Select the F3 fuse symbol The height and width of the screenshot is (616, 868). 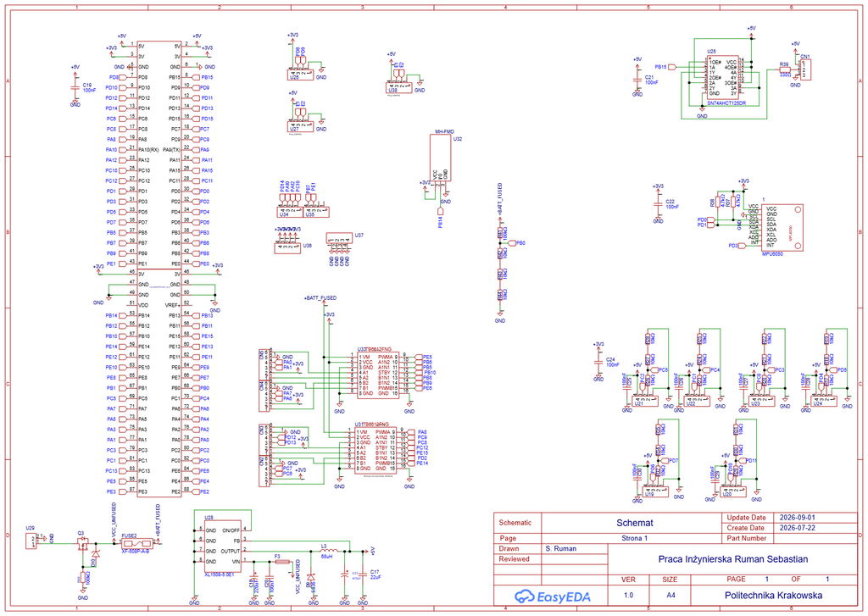[281, 561]
